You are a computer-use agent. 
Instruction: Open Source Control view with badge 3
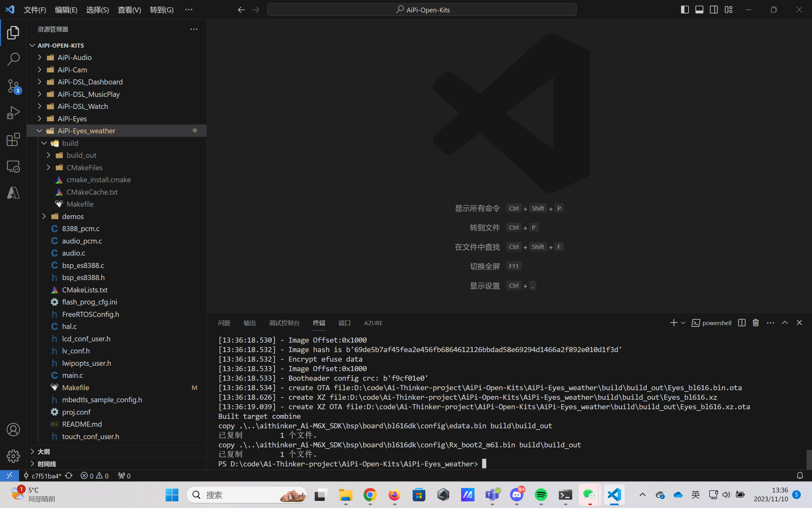(x=13, y=86)
